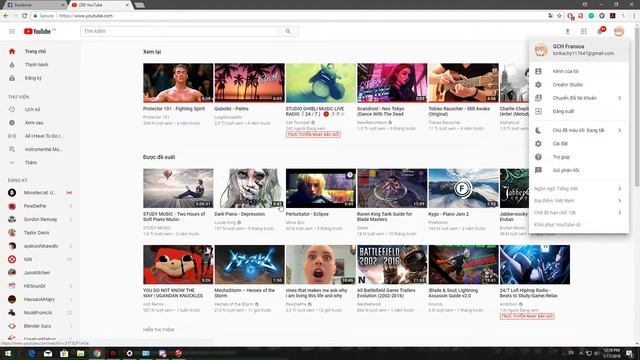The image size is (640, 360).
Task: Open Microsoft Store from taskbar
Action: point(64,353)
